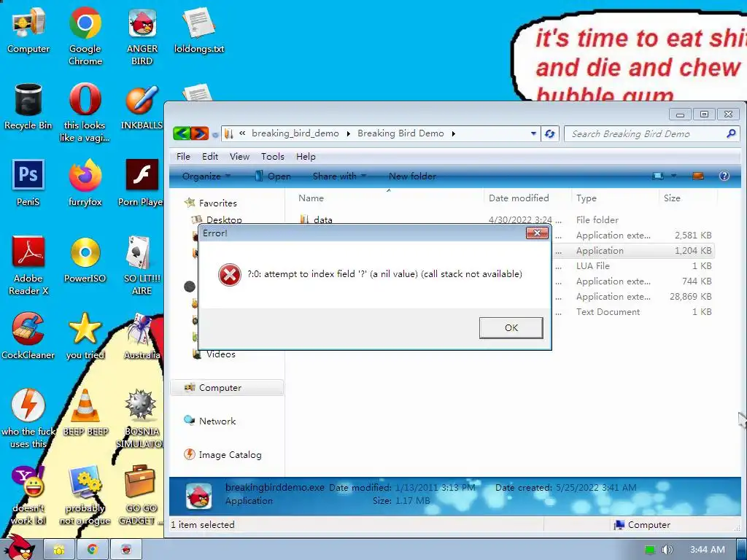747x560 pixels.
Task: Click the green network tray icon
Action: point(650,550)
